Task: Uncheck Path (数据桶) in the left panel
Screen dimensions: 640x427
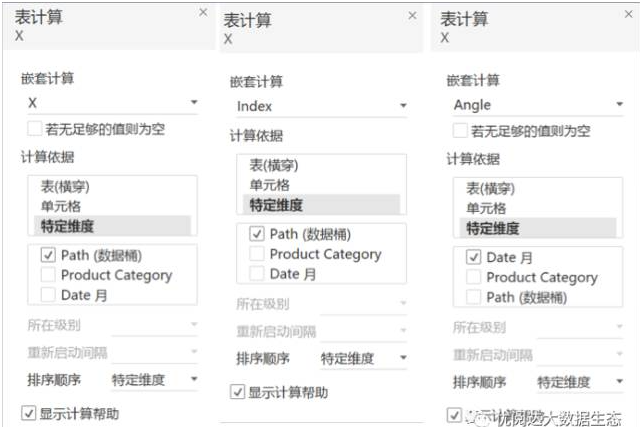Action: pos(48,255)
